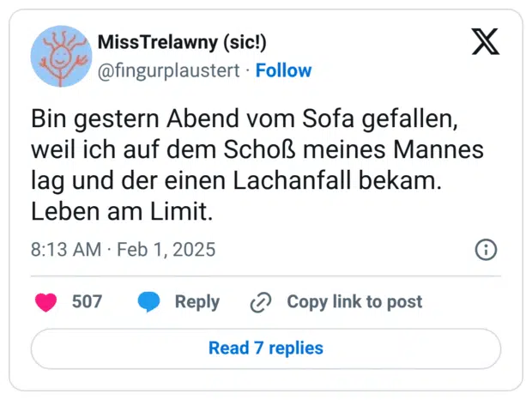The height and width of the screenshot is (400, 532).
Task: Select Copy link to post text
Action: pos(354,302)
